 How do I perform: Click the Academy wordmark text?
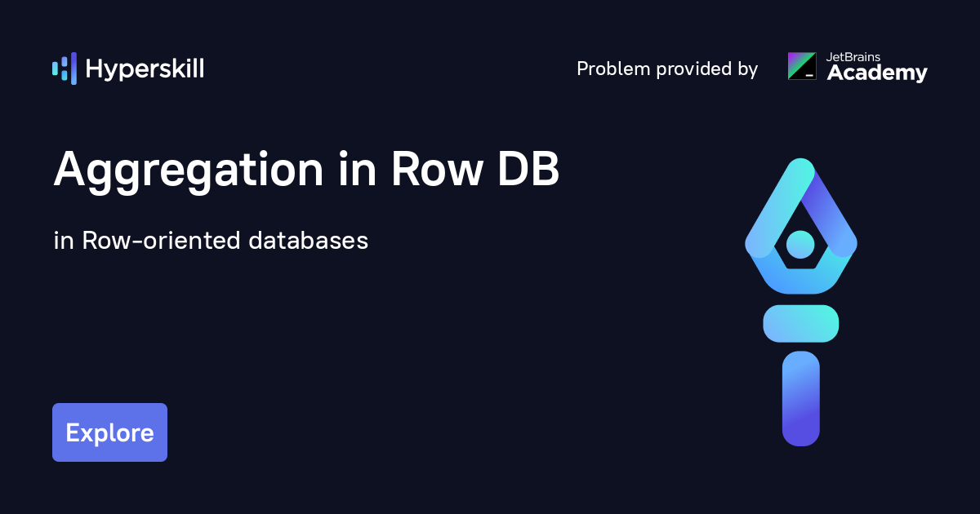[877, 73]
